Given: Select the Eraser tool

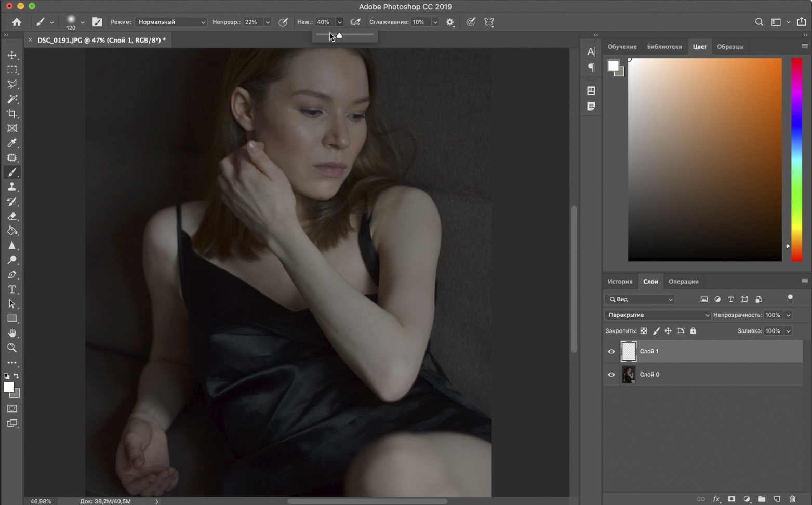Looking at the screenshot, I should tap(12, 216).
